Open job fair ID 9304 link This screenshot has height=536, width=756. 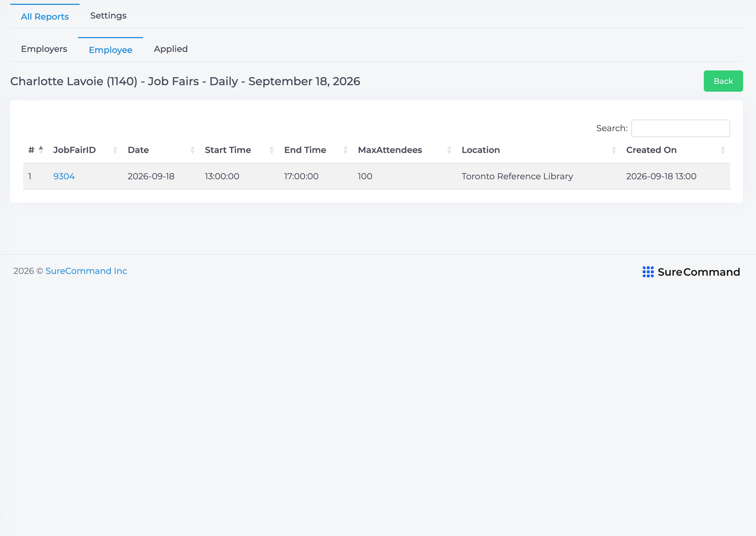click(64, 176)
